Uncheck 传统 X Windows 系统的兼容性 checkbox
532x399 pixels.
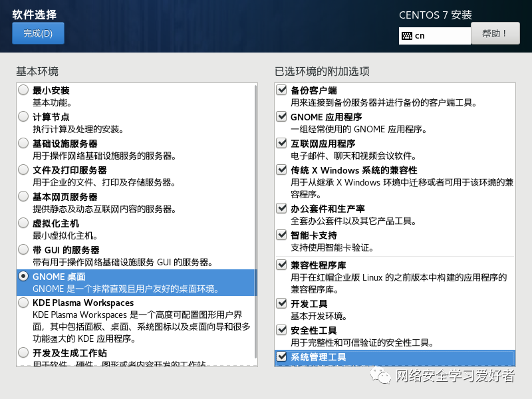coord(281,170)
